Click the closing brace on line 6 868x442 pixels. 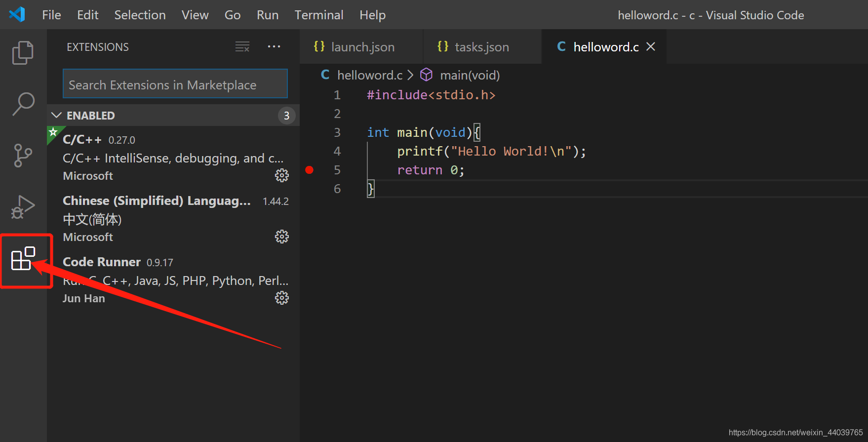370,189
